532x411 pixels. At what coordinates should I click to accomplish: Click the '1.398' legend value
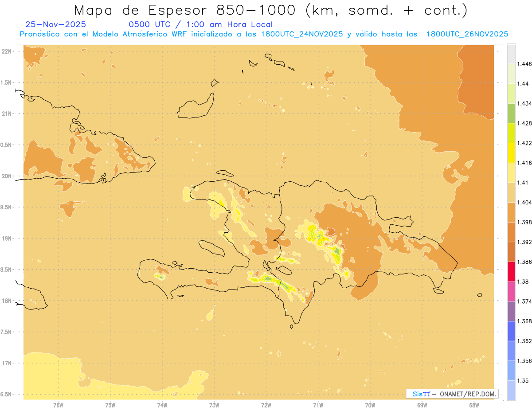coord(525,222)
